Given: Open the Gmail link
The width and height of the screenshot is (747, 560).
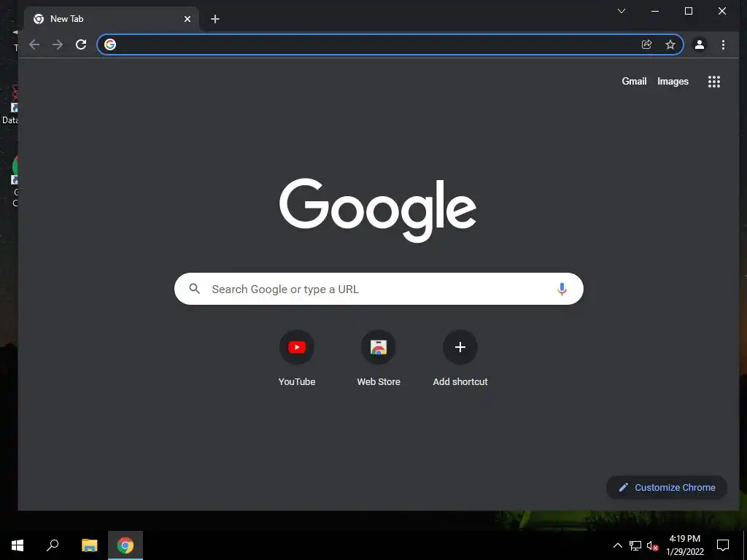Looking at the screenshot, I should pos(634,82).
